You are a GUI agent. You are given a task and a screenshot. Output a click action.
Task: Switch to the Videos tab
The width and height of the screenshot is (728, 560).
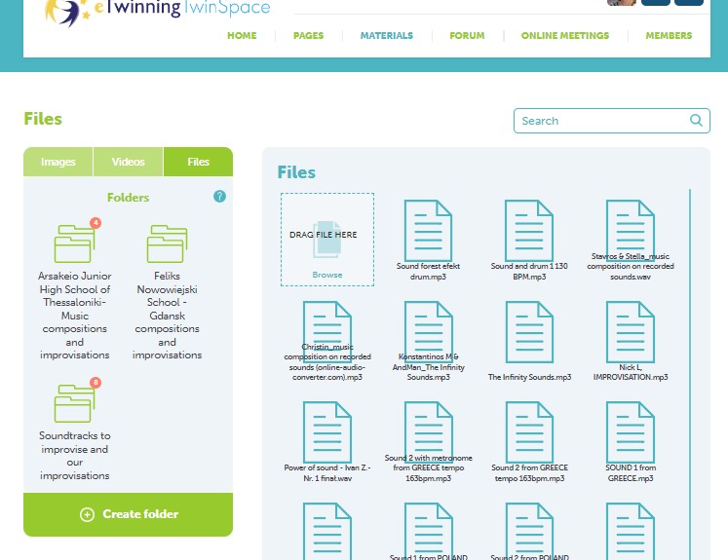[128, 162]
